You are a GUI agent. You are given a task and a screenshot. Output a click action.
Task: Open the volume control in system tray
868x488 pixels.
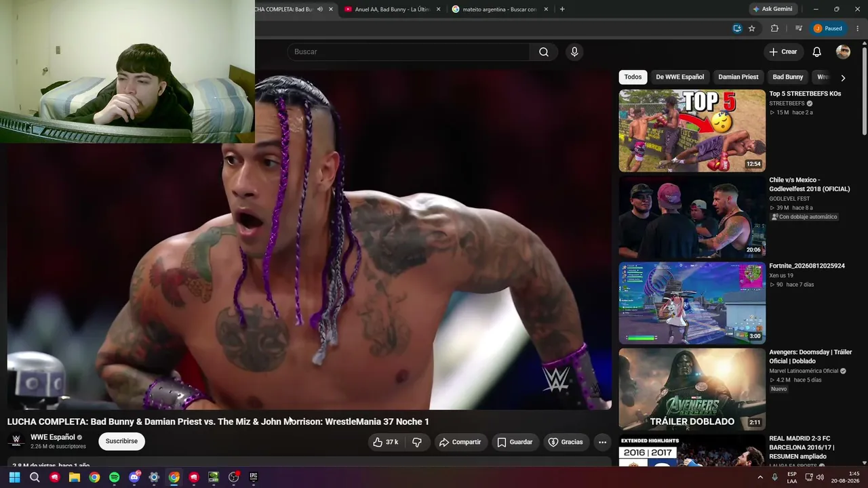click(x=820, y=477)
